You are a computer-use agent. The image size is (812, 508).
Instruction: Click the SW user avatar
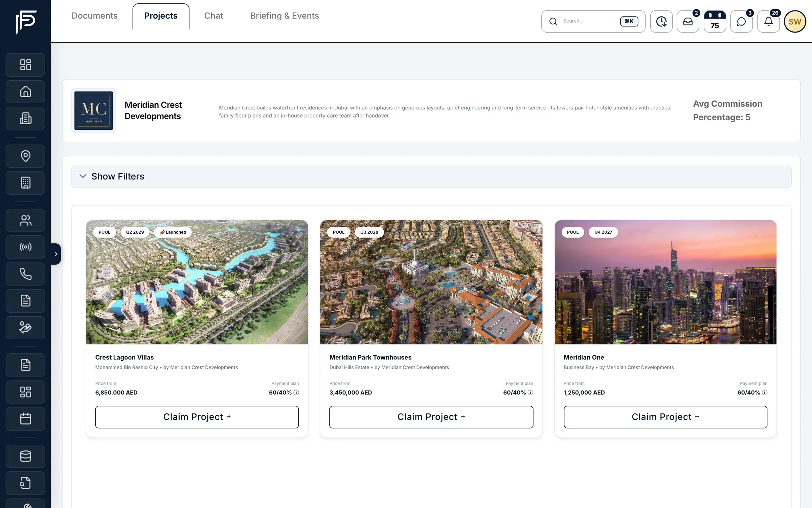point(795,21)
